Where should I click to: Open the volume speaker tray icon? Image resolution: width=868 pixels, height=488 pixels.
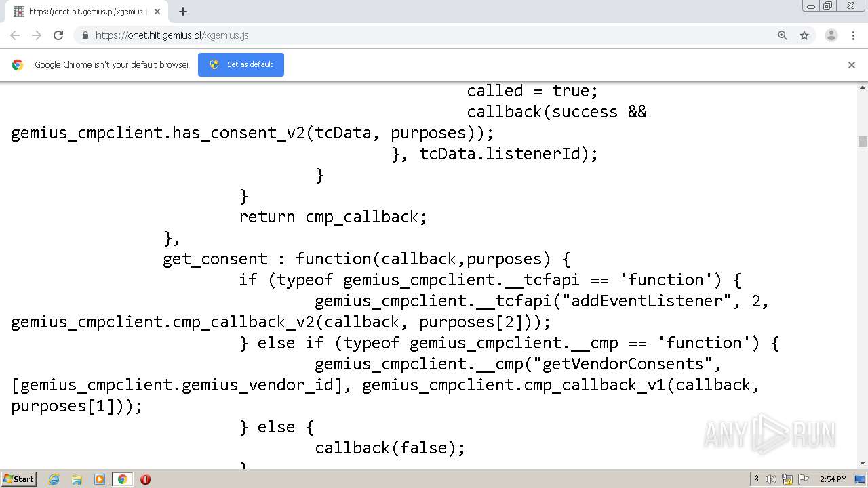[771, 479]
